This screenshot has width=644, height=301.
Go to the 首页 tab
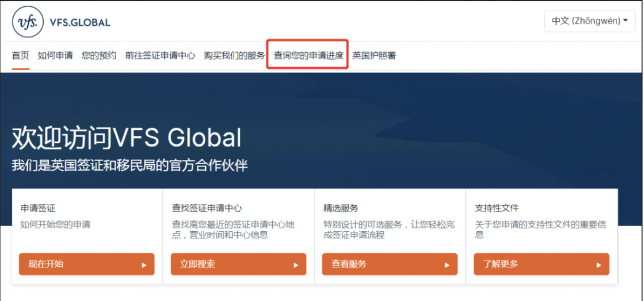20,56
